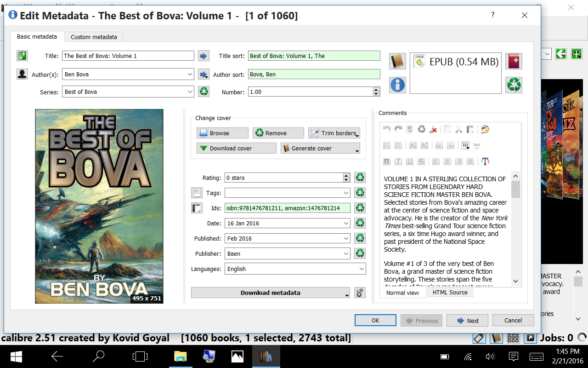The height and width of the screenshot is (368, 588).
Task: Click the Download cover button
Action: pos(237,148)
